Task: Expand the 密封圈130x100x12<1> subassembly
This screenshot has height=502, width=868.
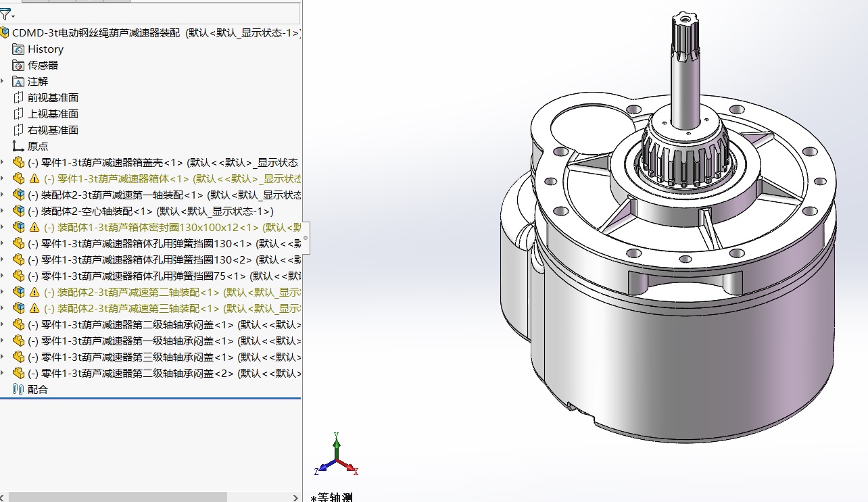Action: 3,227
